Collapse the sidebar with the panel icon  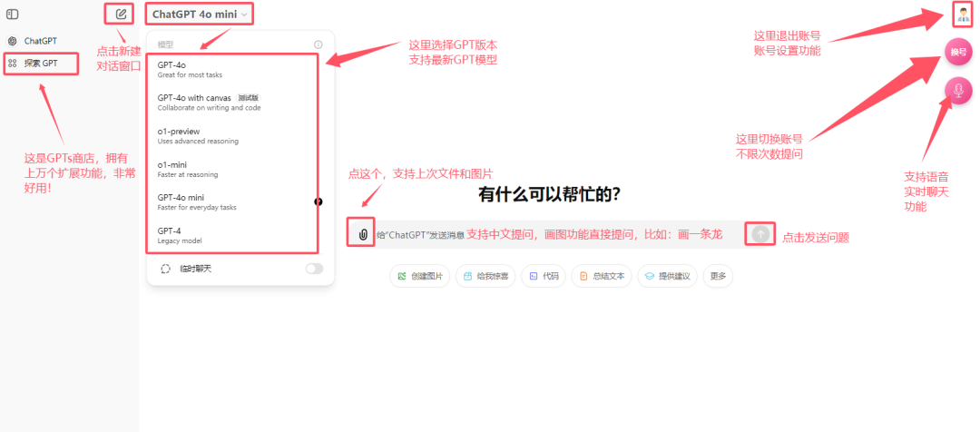pos(12,14)
